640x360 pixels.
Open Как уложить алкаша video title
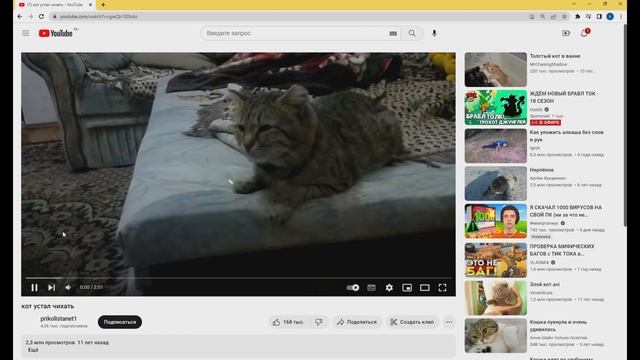[566, 136]
